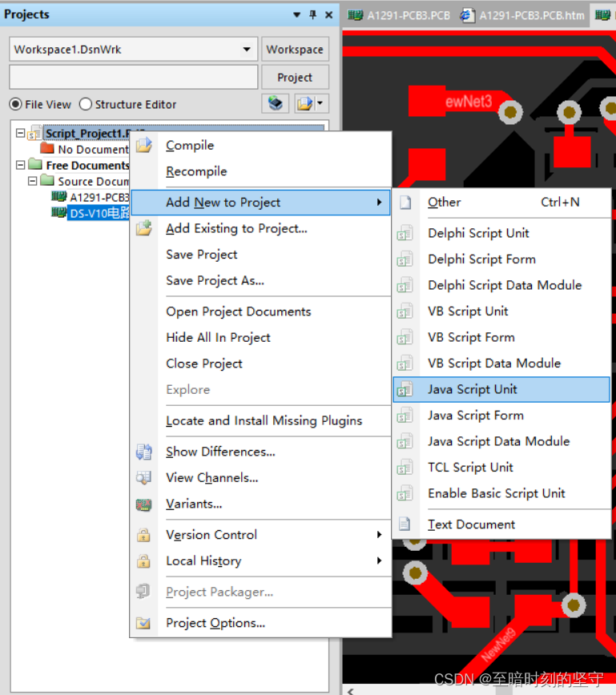Click the empty project name field

pos(134,77)
